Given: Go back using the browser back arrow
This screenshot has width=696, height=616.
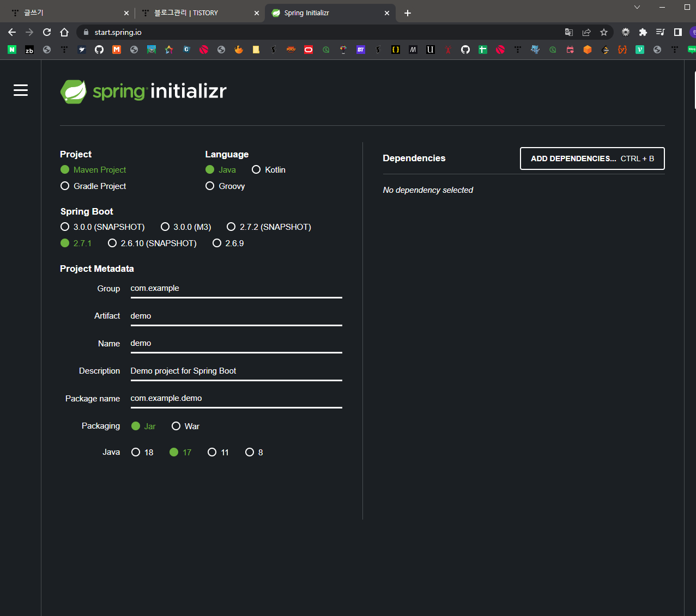Looking at the screenshot, I should click(12, 32).
